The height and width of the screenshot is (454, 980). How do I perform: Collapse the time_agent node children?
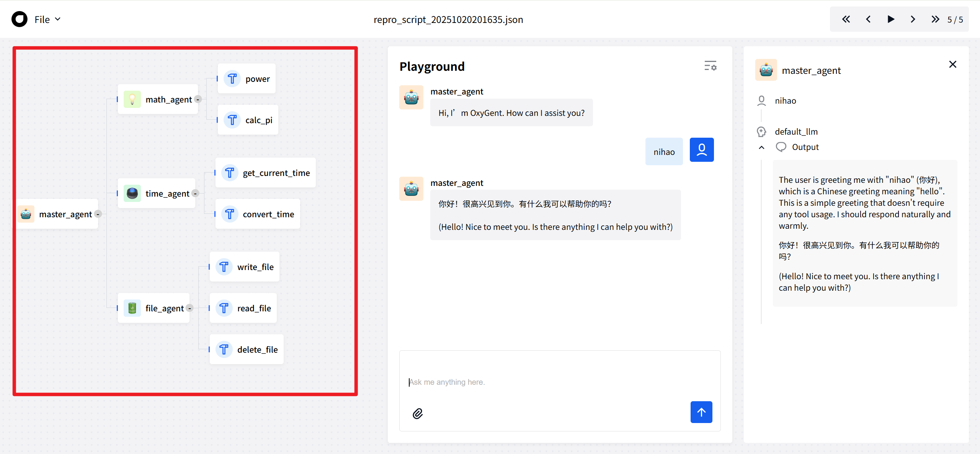(195, 194)
